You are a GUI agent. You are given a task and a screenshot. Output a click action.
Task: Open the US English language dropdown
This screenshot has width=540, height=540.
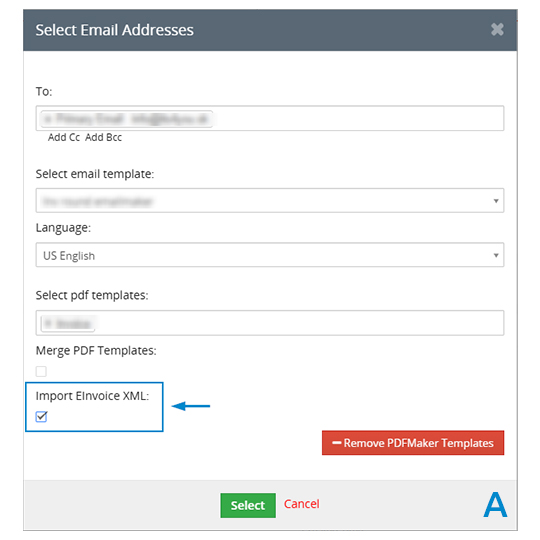[x=270, y=255]
